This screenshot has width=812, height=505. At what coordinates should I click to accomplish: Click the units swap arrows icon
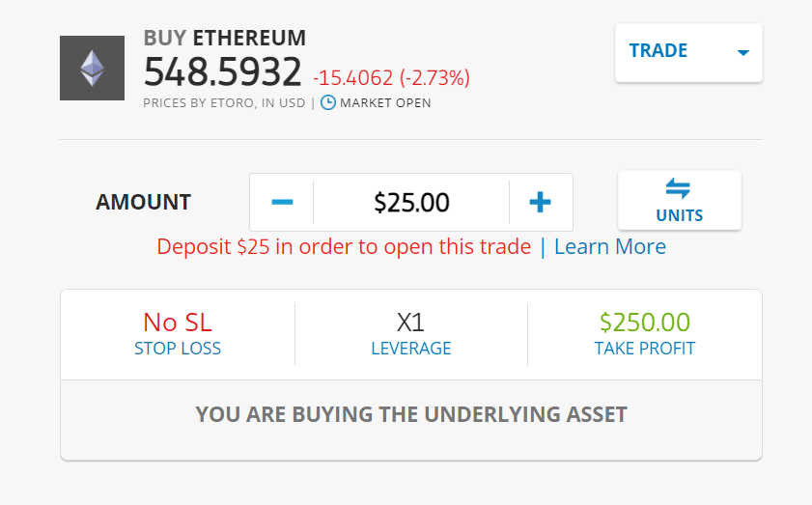679,188
